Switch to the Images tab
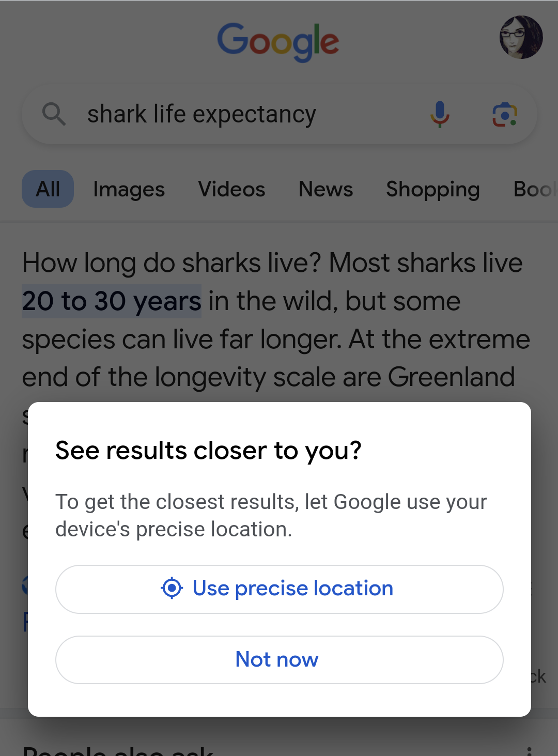The width and height of the screenshot is (558, 756). (x=129, y=189)
